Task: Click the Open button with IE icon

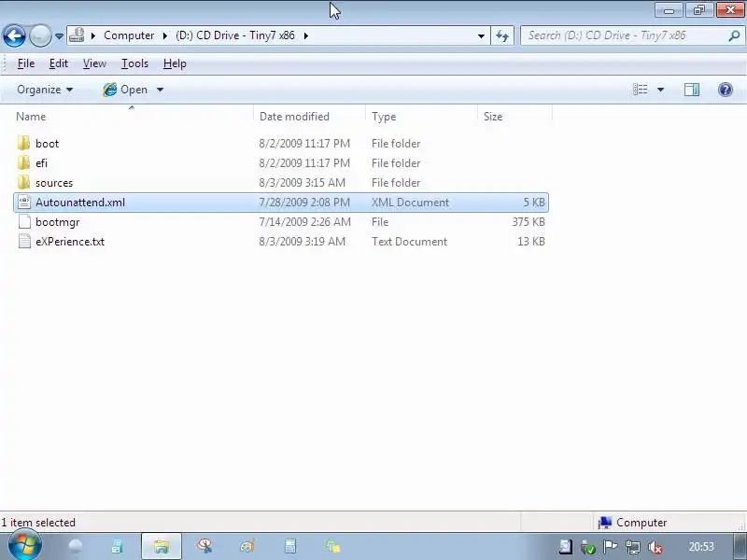Action: point(125,90)
